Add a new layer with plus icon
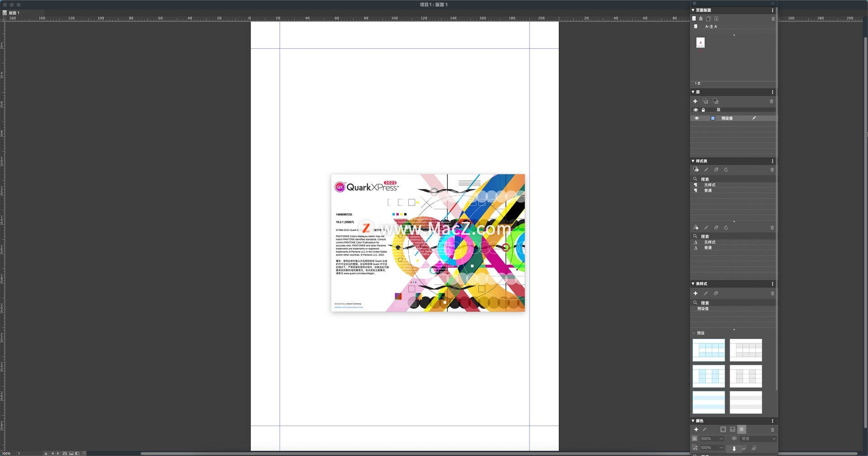This screenshot has height=456, width=868. 695,101
